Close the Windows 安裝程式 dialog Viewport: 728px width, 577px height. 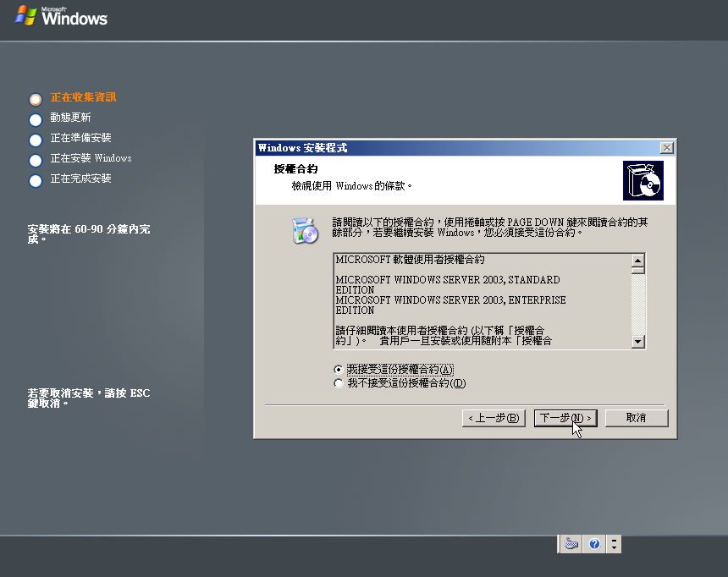coord(667,147)
